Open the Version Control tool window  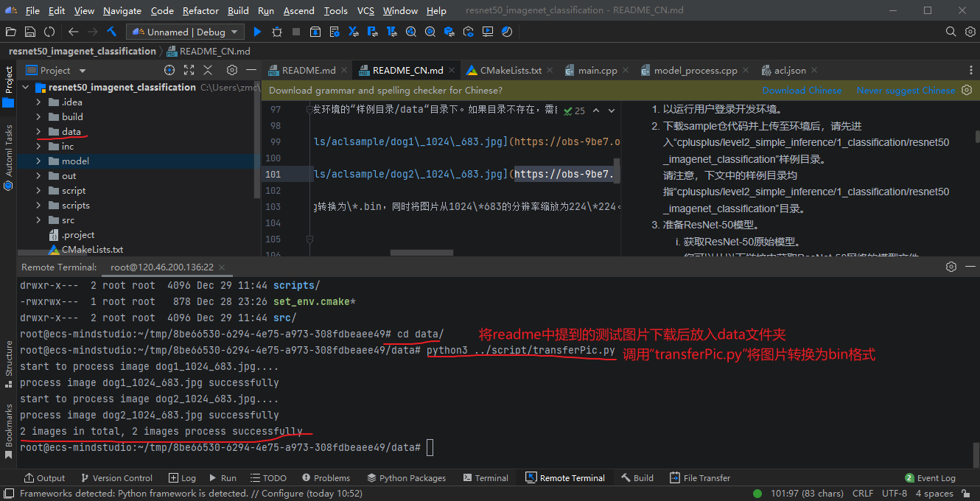(x=116, y=478)
